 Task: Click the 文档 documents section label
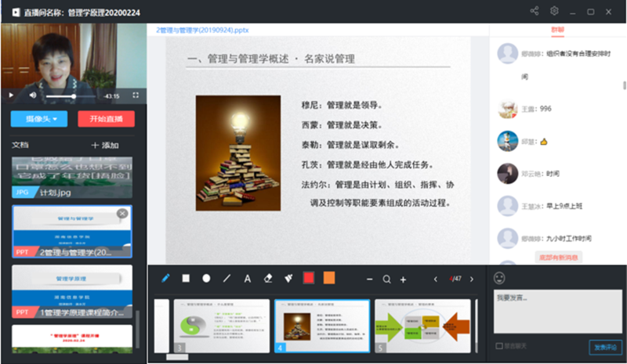(20, 145)
